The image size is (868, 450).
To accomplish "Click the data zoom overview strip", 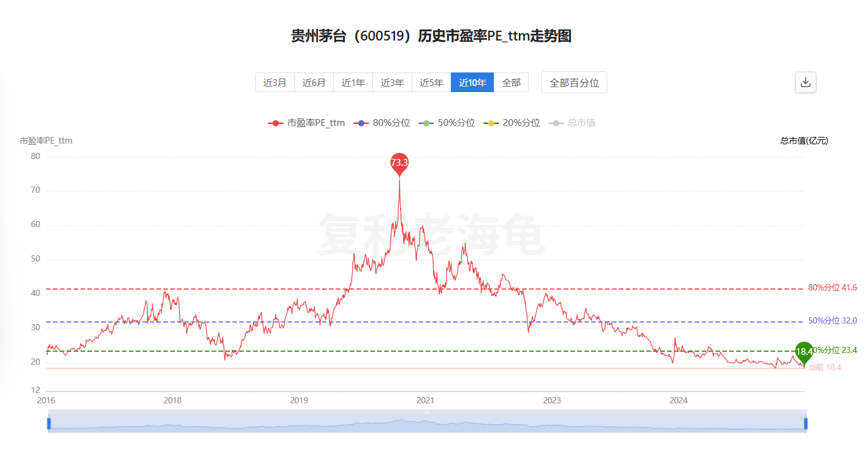I will pos(427,422).
